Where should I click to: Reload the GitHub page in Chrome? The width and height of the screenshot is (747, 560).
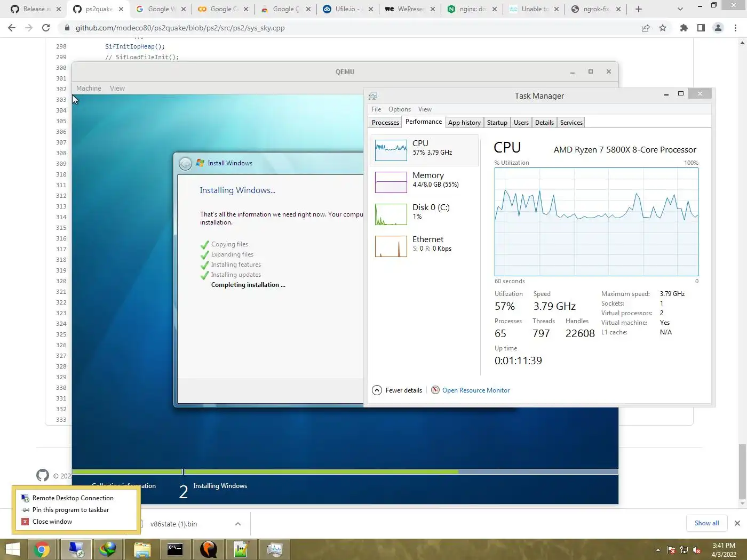tap(46, 28)
